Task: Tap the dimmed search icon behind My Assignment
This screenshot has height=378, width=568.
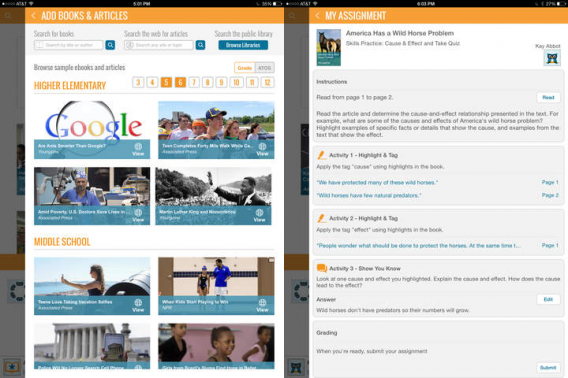Action: [x=292, y=16]
